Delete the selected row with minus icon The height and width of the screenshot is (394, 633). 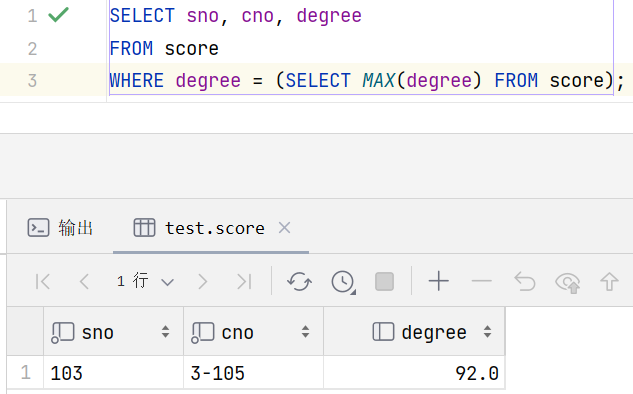[482, 281]
